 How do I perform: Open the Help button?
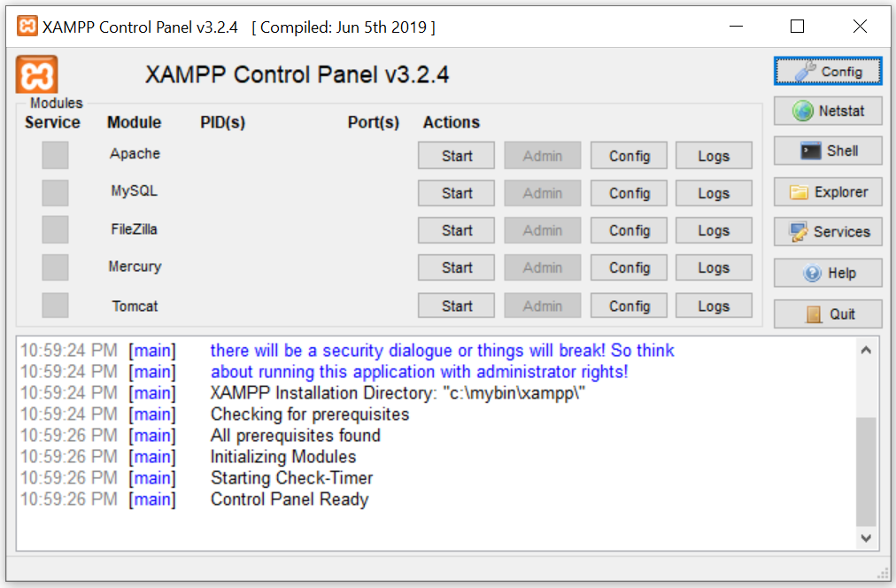point(828,273)
